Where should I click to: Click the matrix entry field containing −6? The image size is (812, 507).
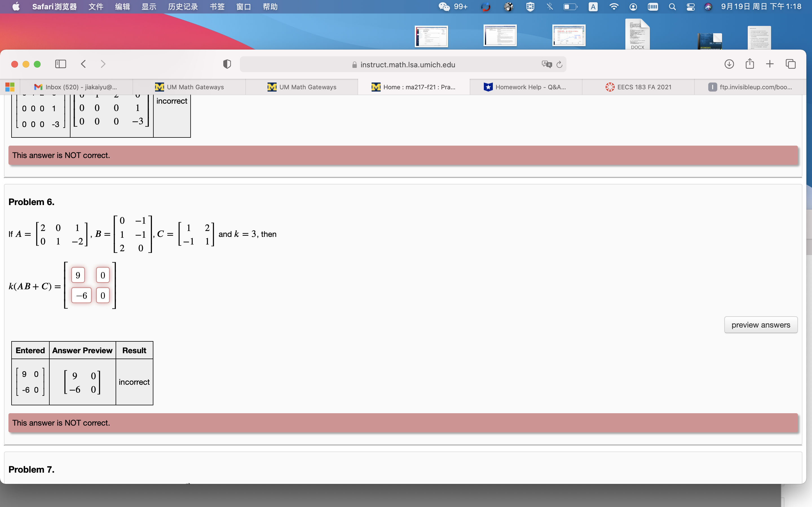pyautogui.click(x=81, y=295)
